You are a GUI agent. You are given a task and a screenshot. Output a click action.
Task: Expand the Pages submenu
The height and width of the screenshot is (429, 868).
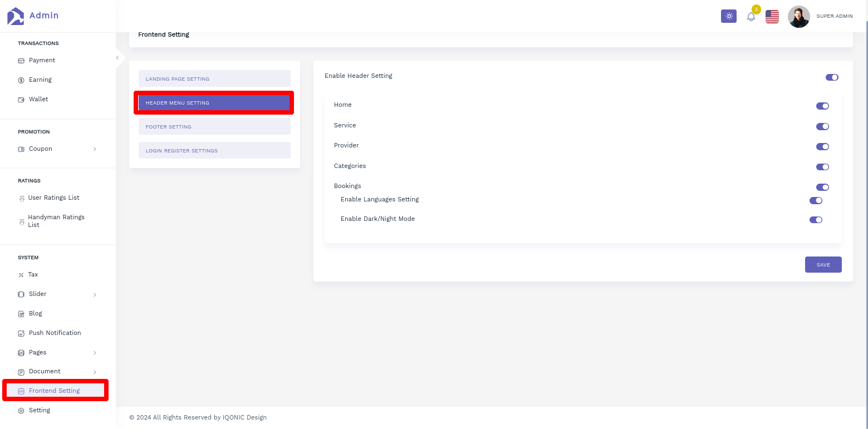(x=95, y=353)
